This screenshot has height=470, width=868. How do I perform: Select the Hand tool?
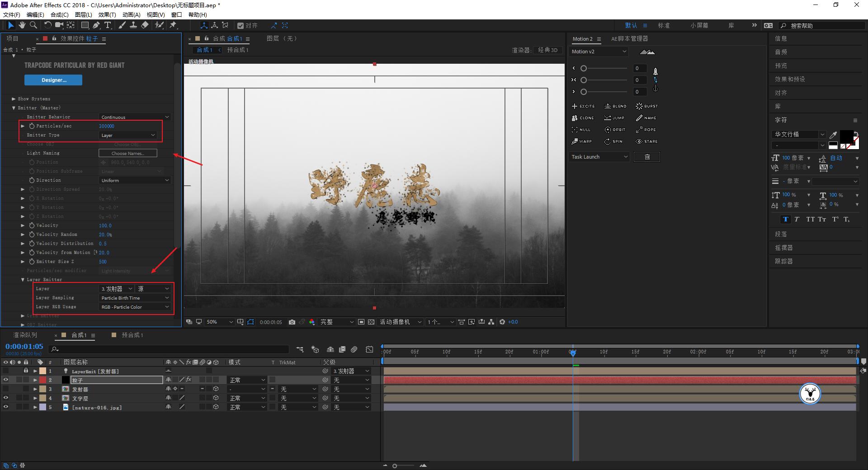(x=22, y=25)
